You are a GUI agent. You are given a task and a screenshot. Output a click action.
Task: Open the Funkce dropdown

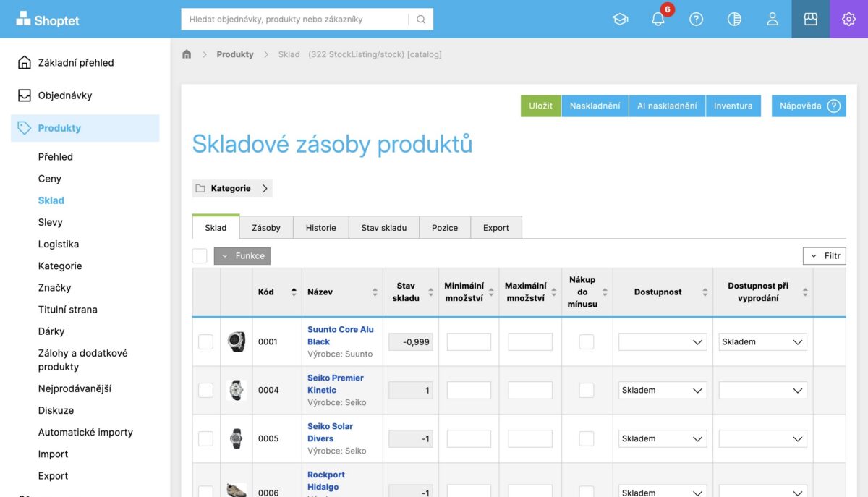tap(242, 256)
